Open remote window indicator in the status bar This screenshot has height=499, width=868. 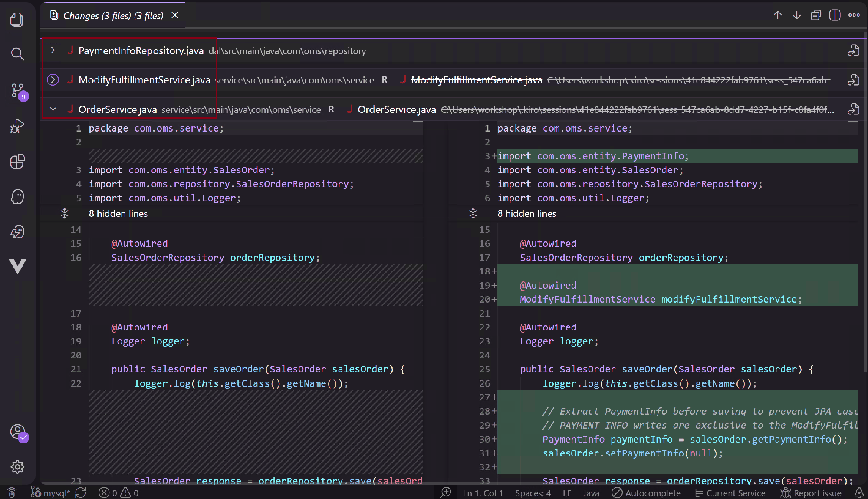point(12,493)
